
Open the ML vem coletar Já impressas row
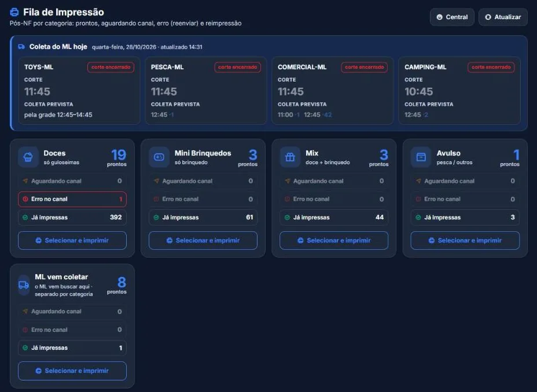click(72, 348)
